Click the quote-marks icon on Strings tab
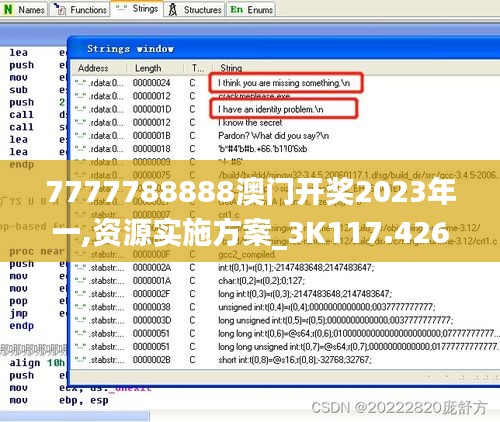The image size is (500, 422). coord(121,8)
